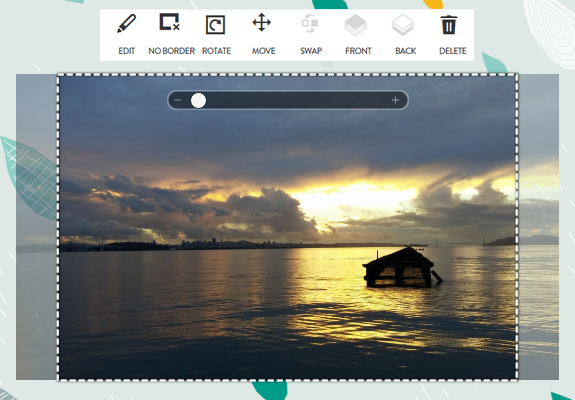Click the ROTATE text label

(x=216, y=51)
